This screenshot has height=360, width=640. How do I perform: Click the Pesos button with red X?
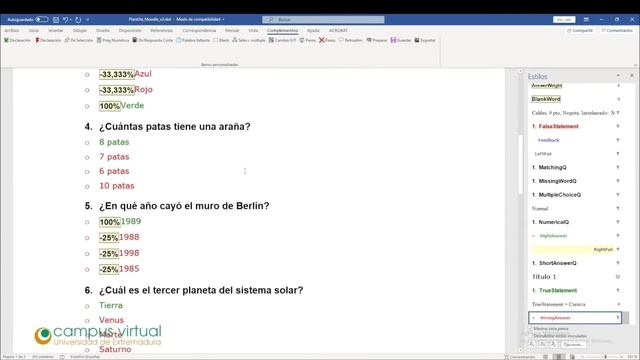pos(327,40)
